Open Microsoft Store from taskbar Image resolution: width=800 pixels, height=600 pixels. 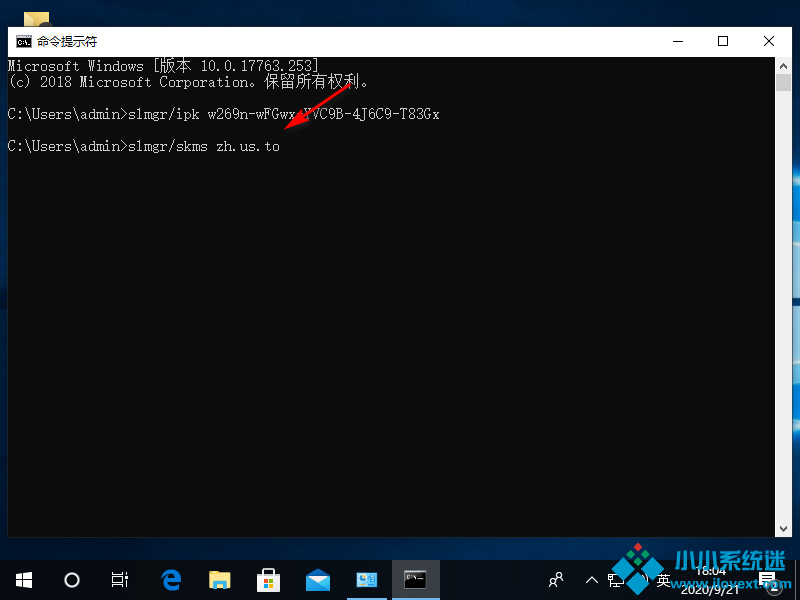click(268, 580)
